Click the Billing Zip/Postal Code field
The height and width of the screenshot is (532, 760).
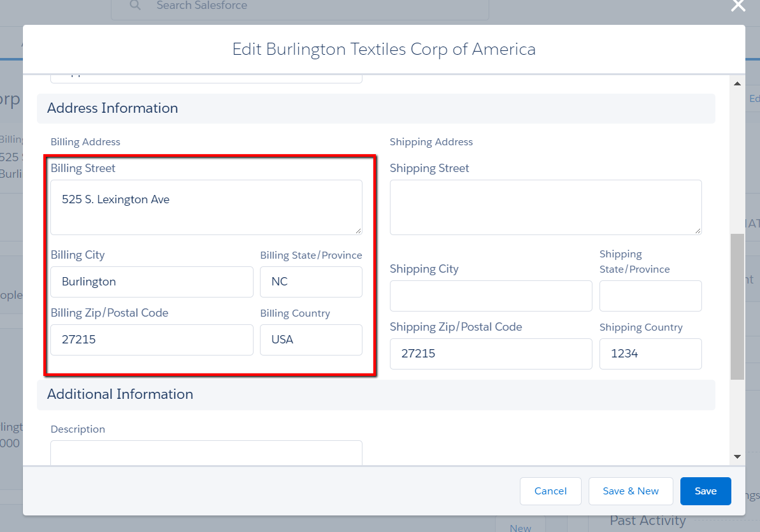pyautogui.click(x=152, y=340)
